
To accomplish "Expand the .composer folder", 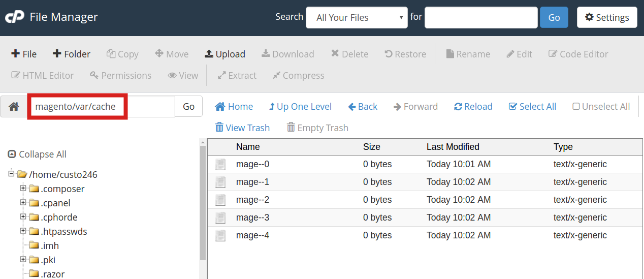I will point(23,189).
